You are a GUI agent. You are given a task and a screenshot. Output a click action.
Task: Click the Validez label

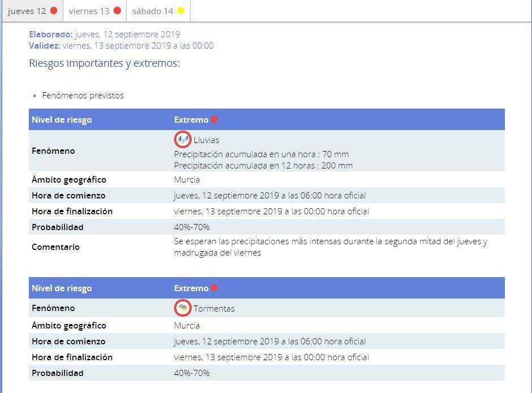coord(44,46)
